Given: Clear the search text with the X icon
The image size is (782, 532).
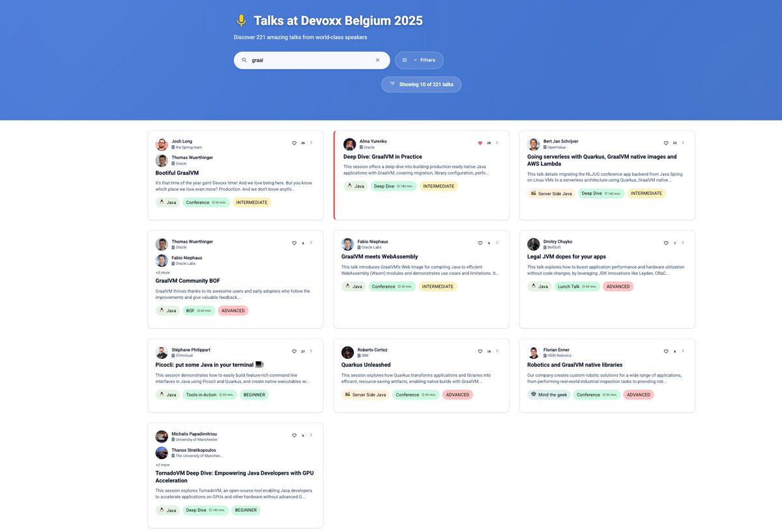Looking at the screenshot, I should click(377, 60).
